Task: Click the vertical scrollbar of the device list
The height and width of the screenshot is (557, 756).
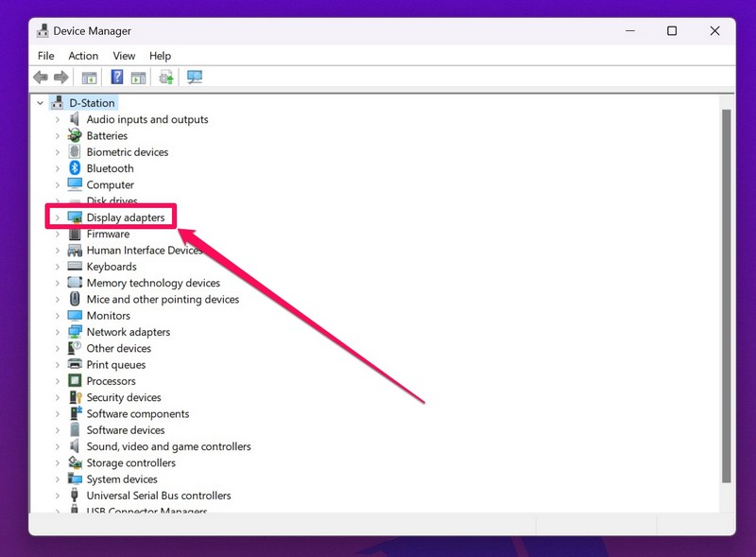Action: point(726,293)
